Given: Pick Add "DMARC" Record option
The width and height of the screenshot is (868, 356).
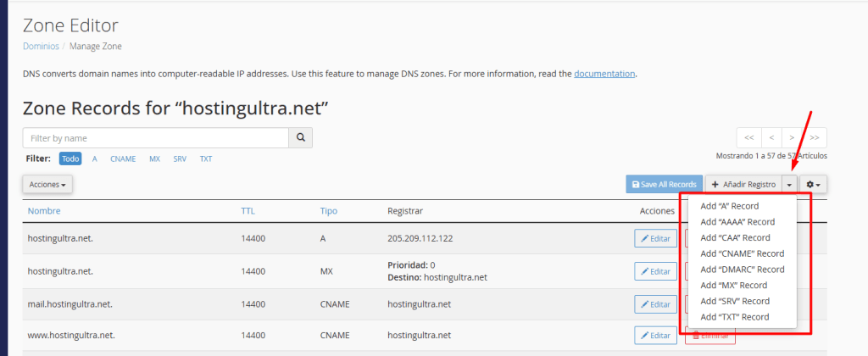Looking at the screenshot, I should coord(742,270).
